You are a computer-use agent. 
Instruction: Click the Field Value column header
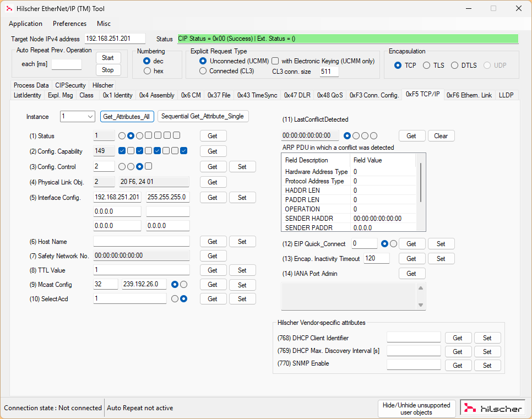(x=383, y=160)
